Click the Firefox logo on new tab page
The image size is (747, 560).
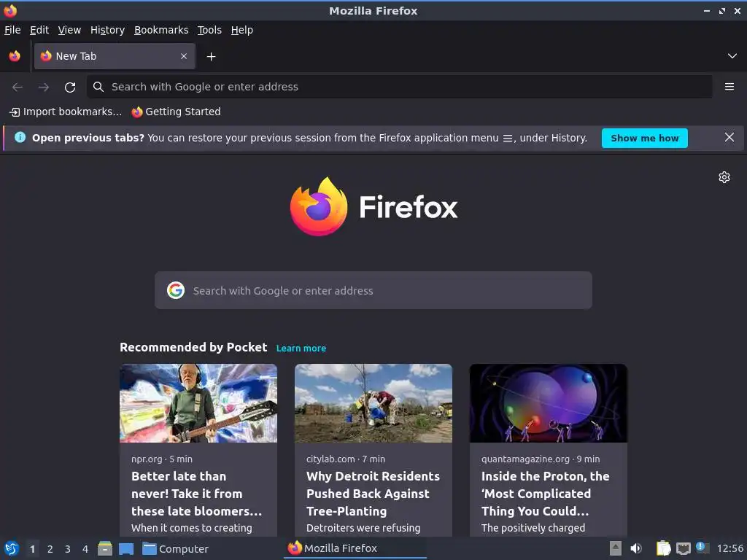pyautogui.click(x=373, y=206)
